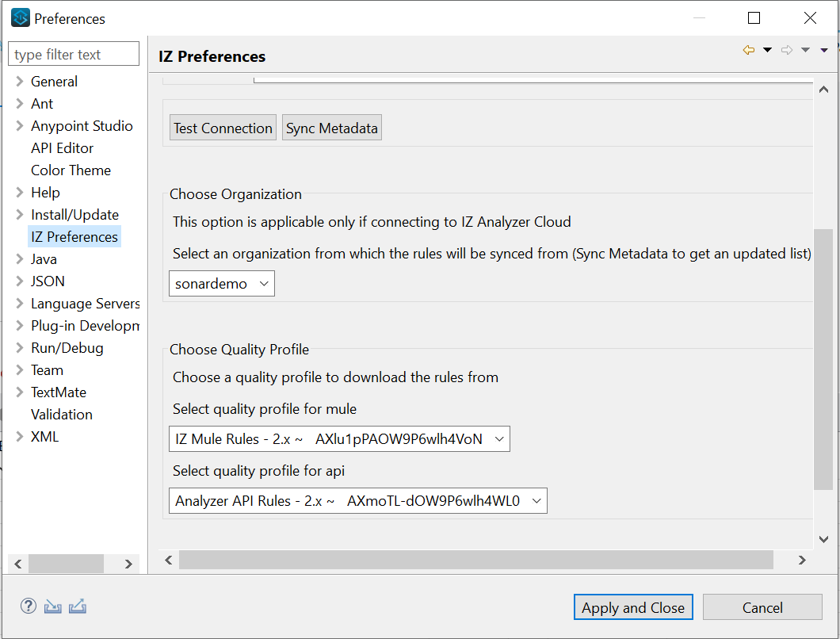The height and width of the screenshot is (639, 840).
Task: Expand the Plug-in Development tree node
Action: 20,325
